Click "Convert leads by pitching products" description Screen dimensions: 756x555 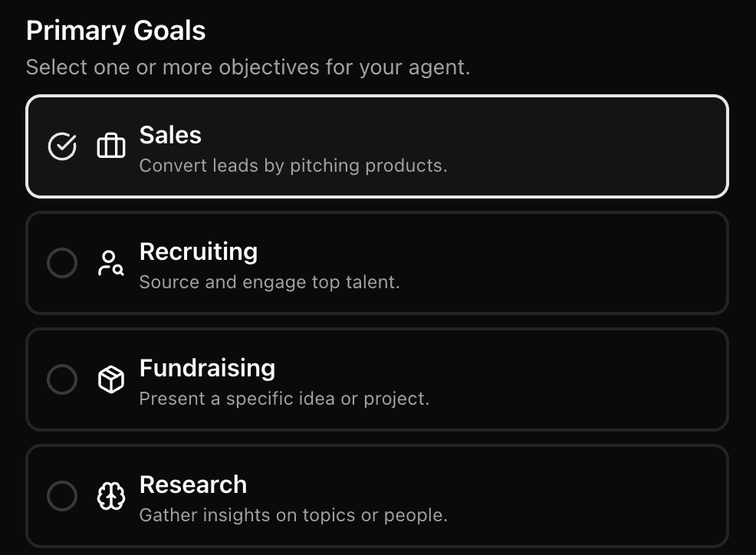tap(293, 166)
